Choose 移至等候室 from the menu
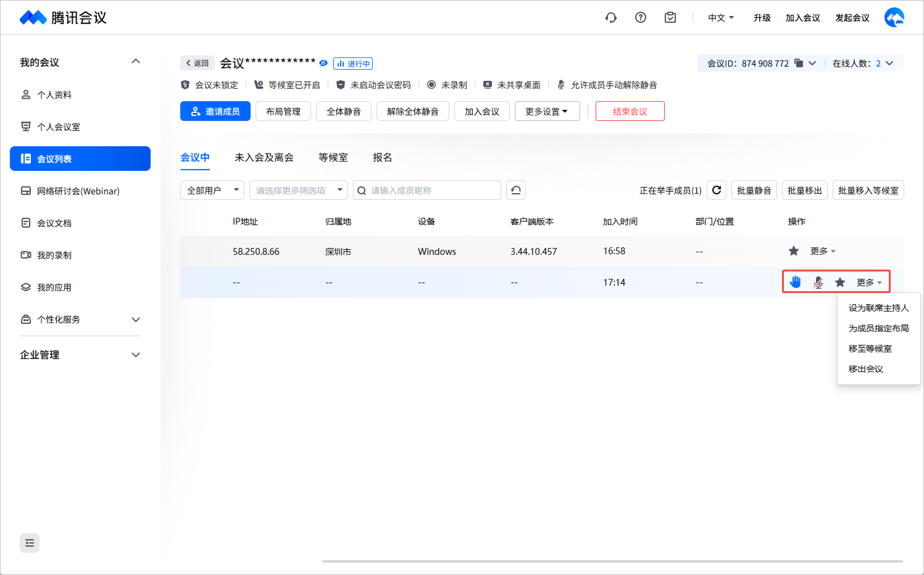This screenshot has height=575, width=924. click(x=870, y=348)
